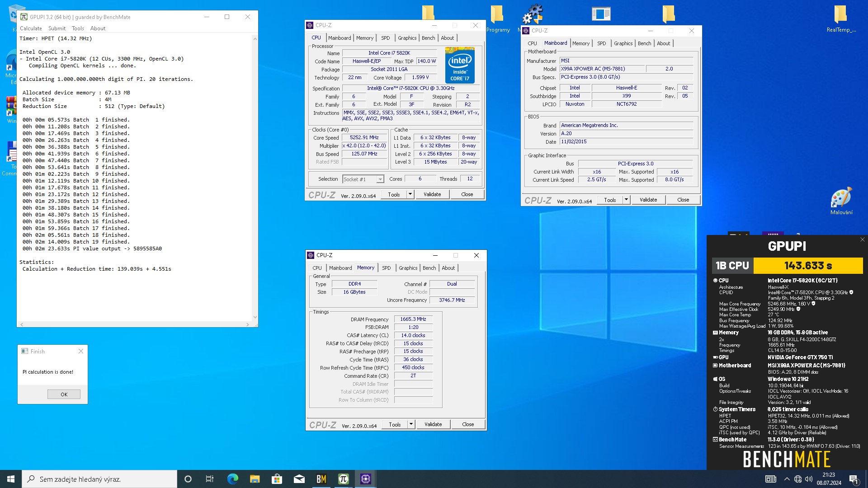This screenshot has width=868, height=488.
Task: Click the Intel Core i7 logo in CPU-Z
Action: [x=460, y=65]
